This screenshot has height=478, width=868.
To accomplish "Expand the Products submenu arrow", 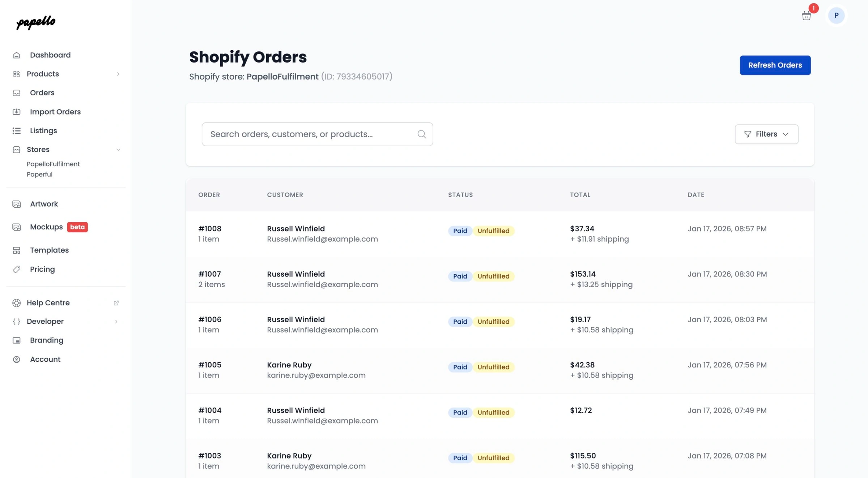I will coord(118,74).
